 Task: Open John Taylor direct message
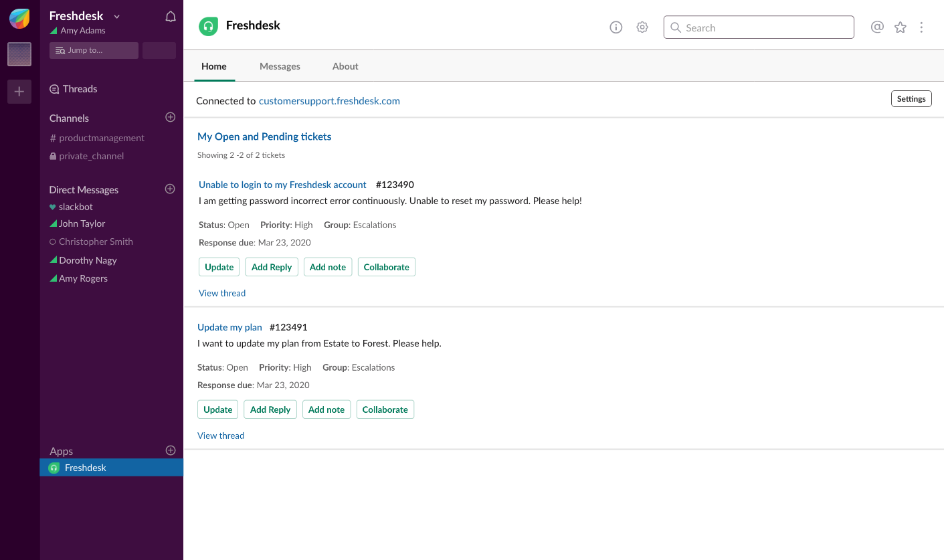click(78, 223)
